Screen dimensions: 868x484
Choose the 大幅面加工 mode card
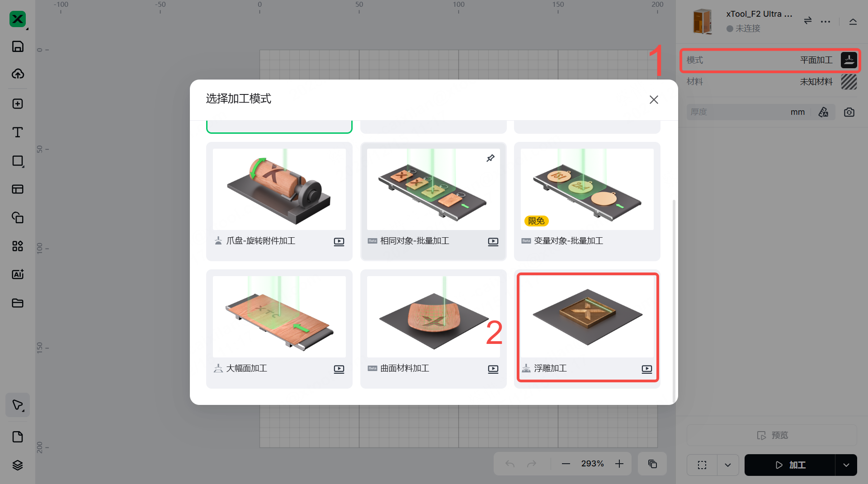[279, 329]
